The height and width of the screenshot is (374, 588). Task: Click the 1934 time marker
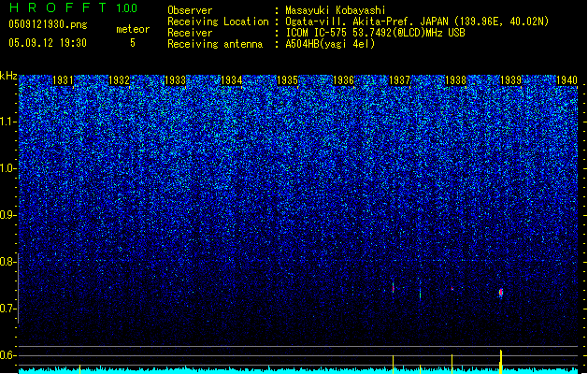pos(232,80)
